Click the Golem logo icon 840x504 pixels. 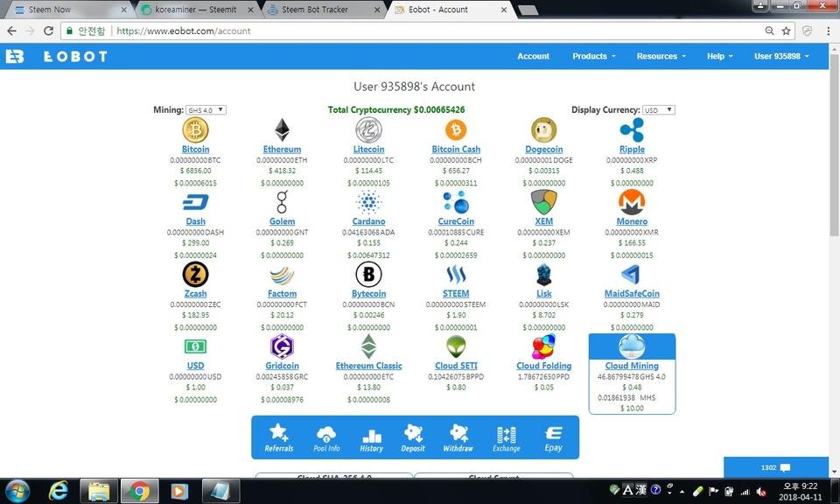coord(283,202)
